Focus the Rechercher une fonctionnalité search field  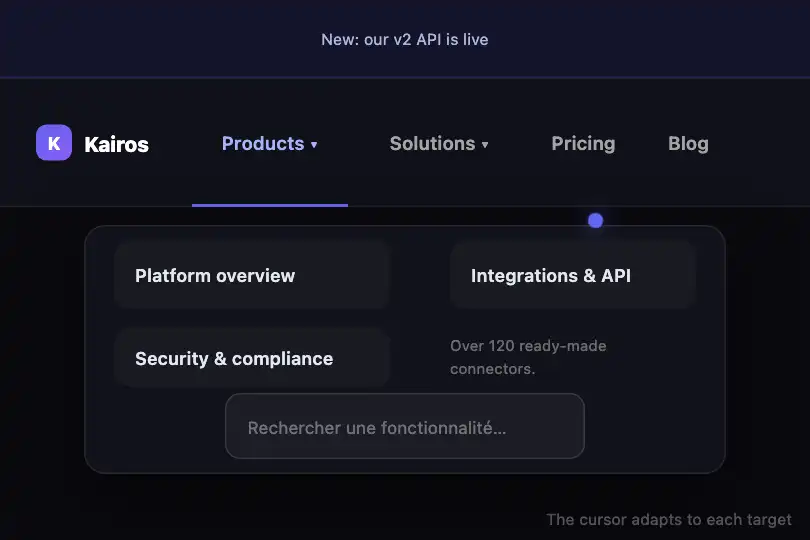405,426
